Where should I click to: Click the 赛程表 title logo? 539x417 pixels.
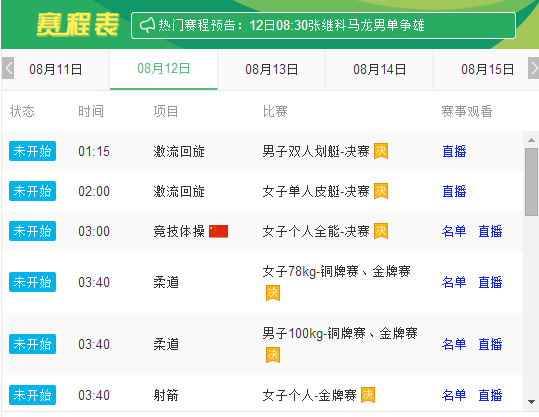click(x=78, y=24)
